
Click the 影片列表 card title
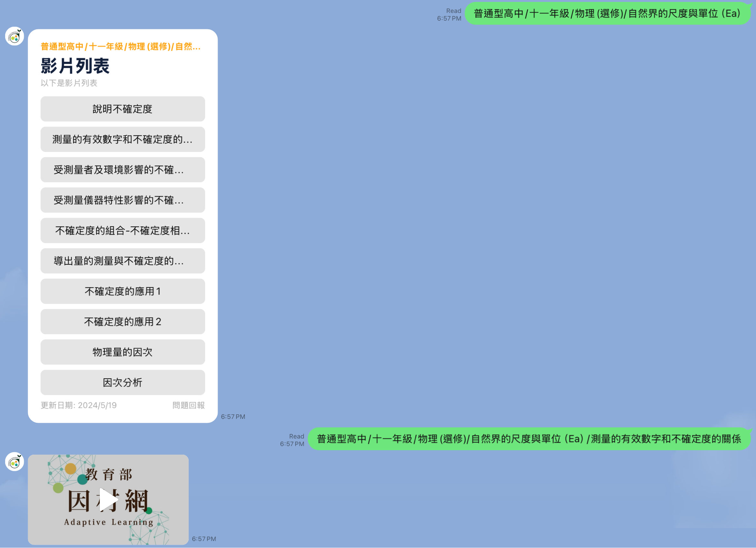(x=75, y=66)
